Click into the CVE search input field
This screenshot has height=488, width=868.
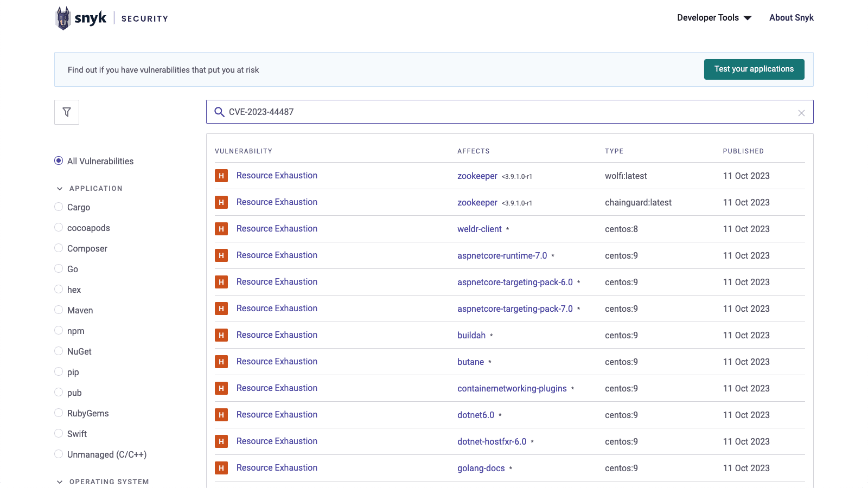point(510,112)
